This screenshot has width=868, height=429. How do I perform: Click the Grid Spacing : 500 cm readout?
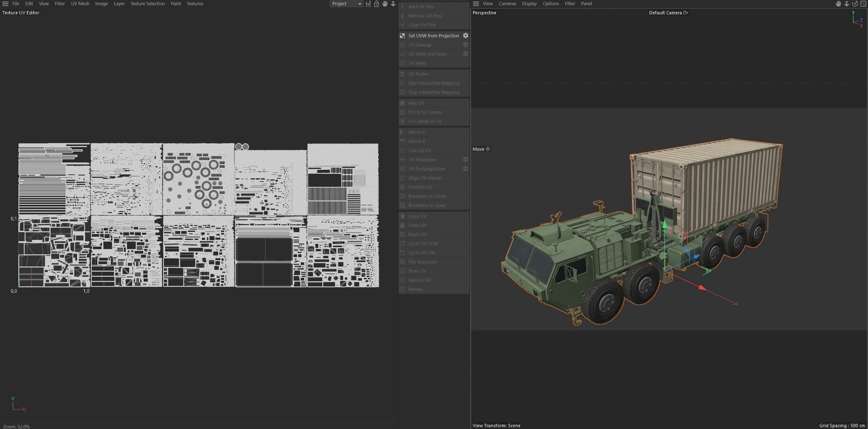(x=842, y=425)
